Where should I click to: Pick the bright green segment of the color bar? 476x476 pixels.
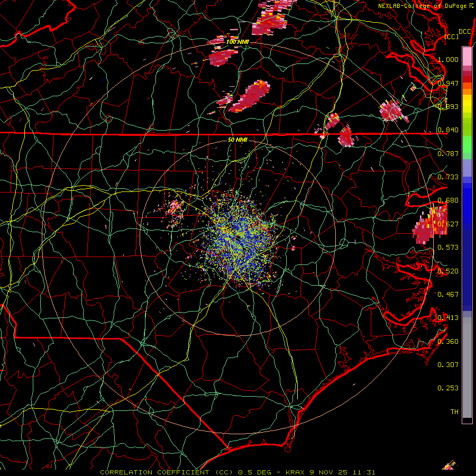pos(467,144)
